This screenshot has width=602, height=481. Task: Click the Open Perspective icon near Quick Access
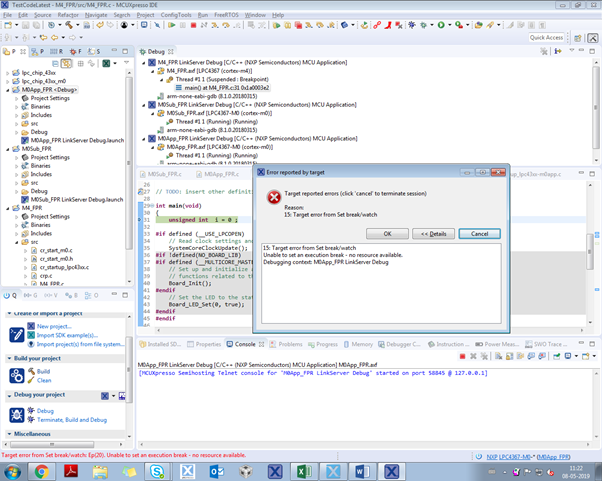pos(577,38)
